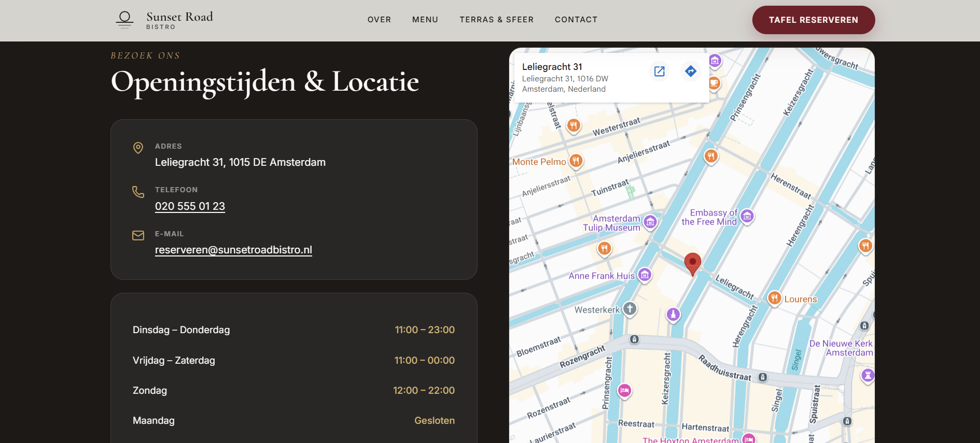Click the red Leliegracht 31 map pin
This screenshot has height=443, width=980.
pyautogui.click(x=693, y=264)
